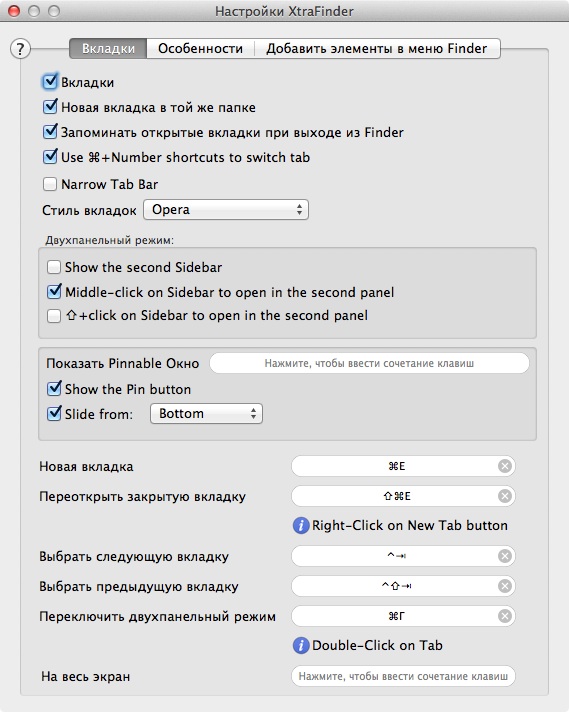
Task: Switch to the Особенности tab
Action: click(x=200, y=49)
